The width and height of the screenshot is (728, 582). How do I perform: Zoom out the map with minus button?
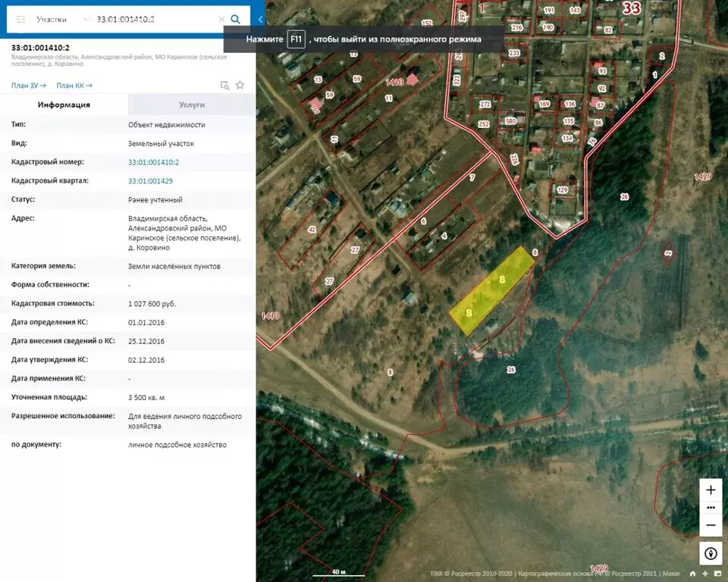[x=711, y=525]
